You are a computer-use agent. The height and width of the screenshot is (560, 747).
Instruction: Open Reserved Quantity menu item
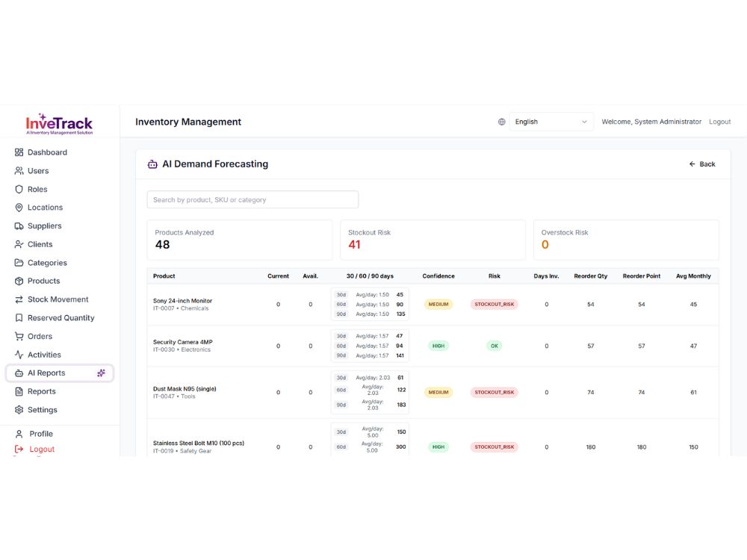(x=61, y=317)
